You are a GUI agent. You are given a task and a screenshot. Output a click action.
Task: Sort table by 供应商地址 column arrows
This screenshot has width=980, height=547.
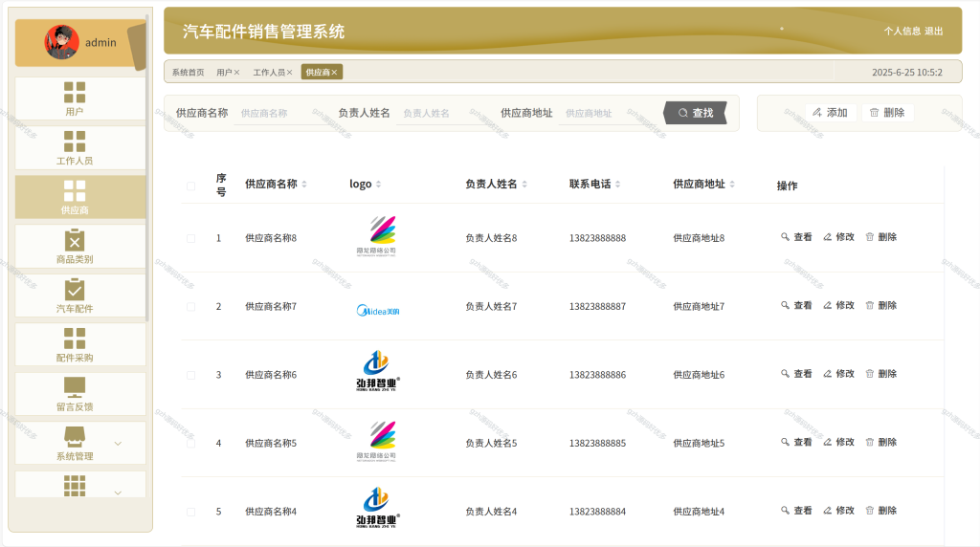(x=732, y=185)
